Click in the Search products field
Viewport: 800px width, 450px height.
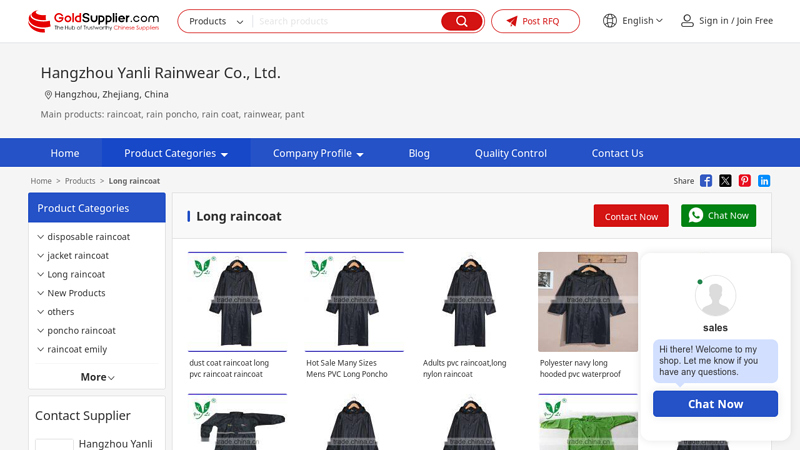click(x=347, y=21)
